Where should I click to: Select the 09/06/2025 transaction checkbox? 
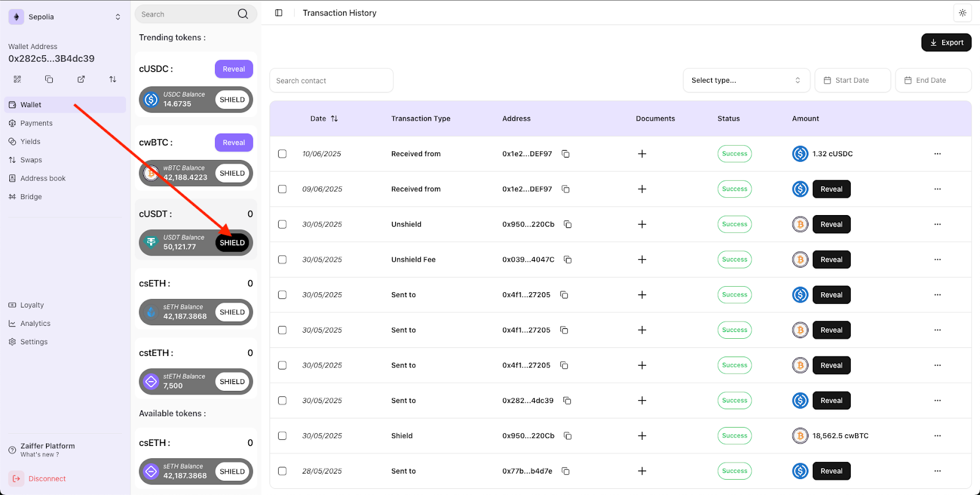coord(282,189)
